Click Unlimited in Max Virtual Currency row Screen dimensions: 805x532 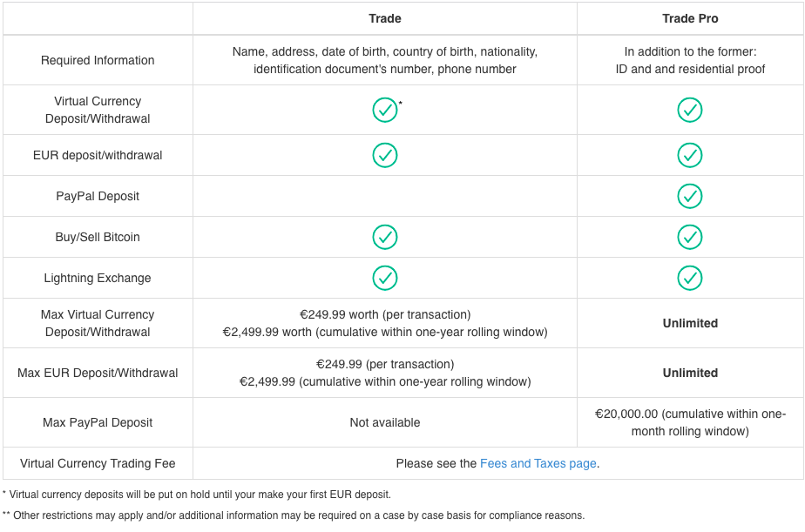tap(690, 323)
